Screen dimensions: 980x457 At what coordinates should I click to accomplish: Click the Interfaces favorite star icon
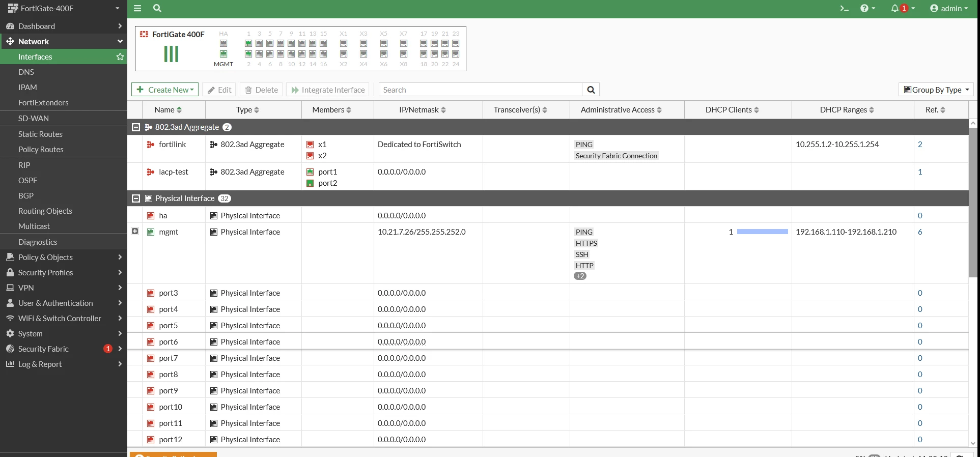click(x=120, y=56)
